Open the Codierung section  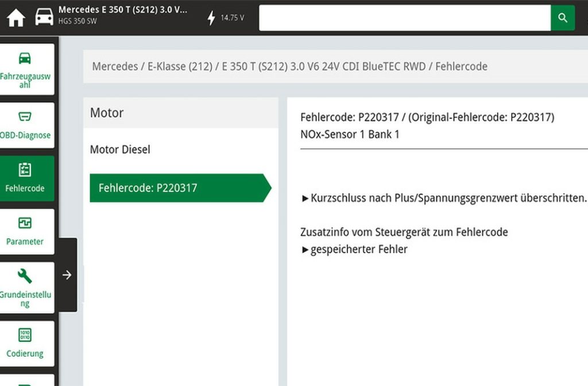25,343
